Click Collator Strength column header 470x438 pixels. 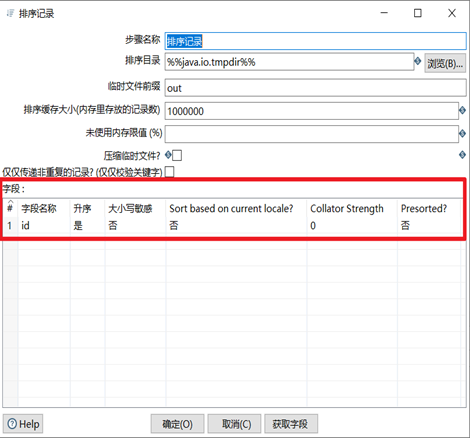[347, 209]
